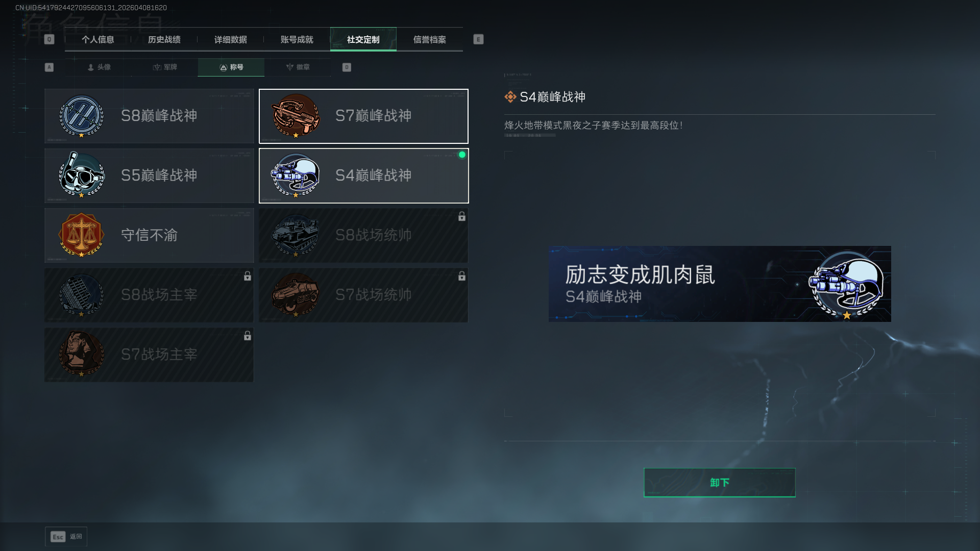The width and height of the screenshot is (980, 551).
Task: Click the S4巅峰战神 night-vision helmet badge
Action: pos(296,176)
